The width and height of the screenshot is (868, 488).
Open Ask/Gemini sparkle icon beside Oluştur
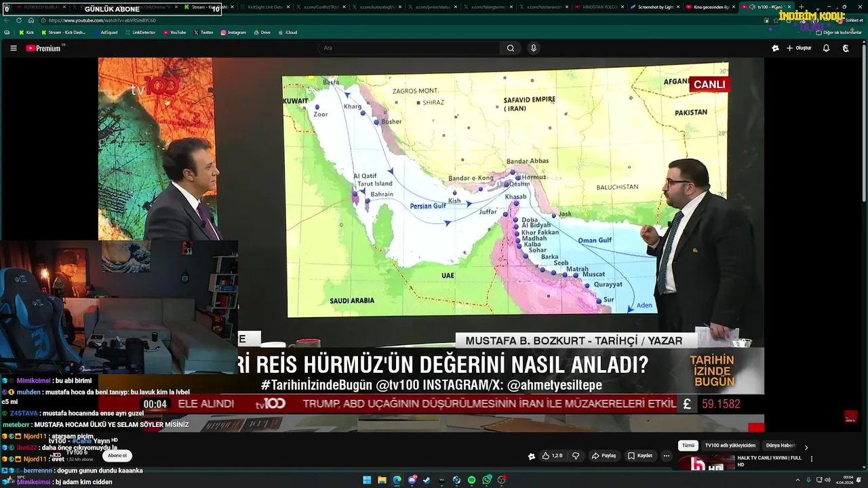coord(775,48)
